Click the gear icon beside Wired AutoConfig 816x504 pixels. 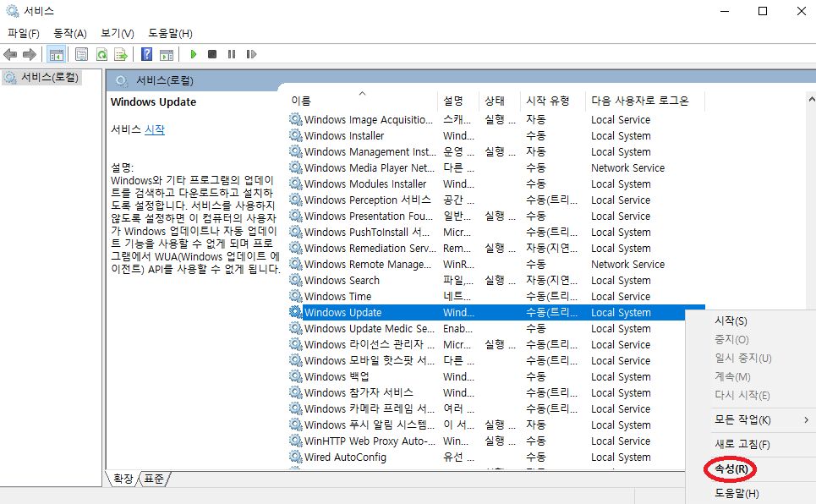click(296, 457)
